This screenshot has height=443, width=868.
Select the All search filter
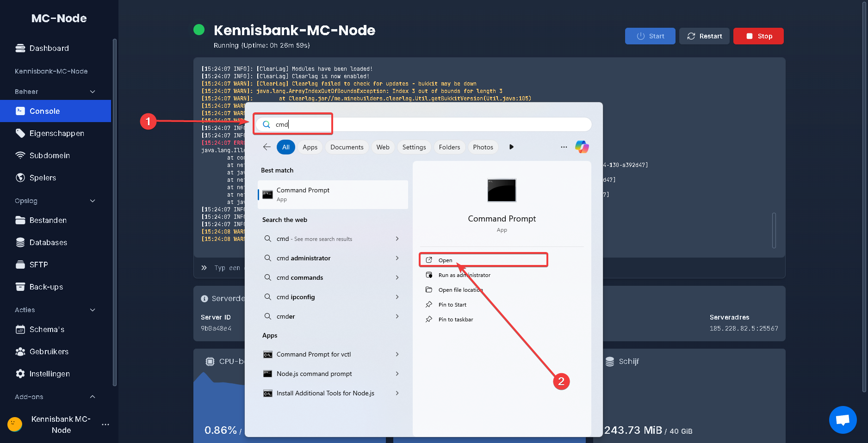286,147
